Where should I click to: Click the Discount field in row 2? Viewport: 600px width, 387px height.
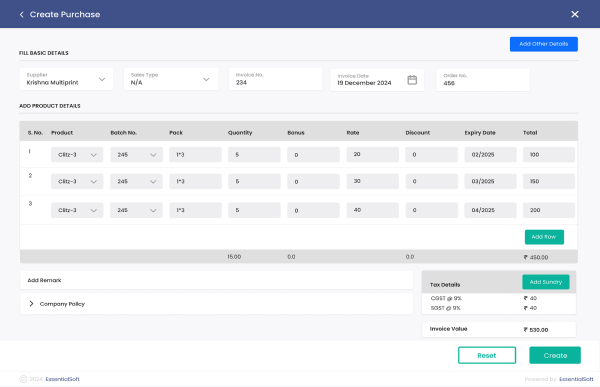point(432,181)
